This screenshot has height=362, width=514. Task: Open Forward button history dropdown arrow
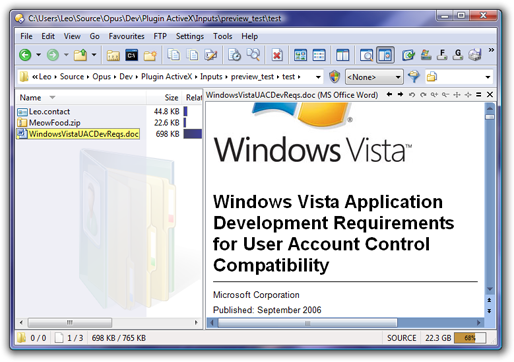[66, 55]
